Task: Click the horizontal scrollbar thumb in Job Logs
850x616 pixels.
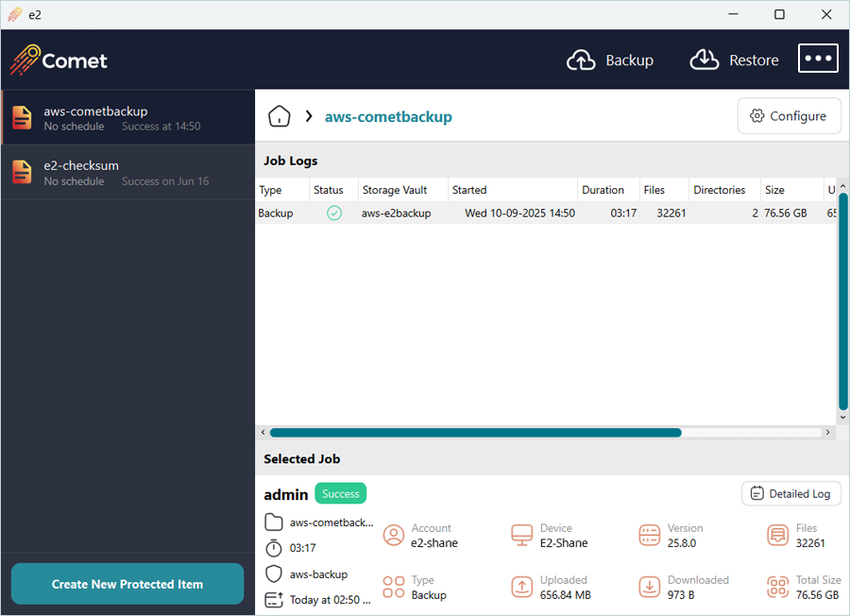Action: (x=475, y=432)
